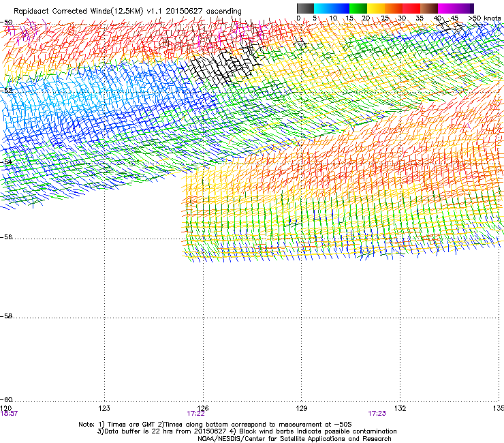
Task: Pick the orange 25-30 knots legend swatch
Action: click(394, 8)
